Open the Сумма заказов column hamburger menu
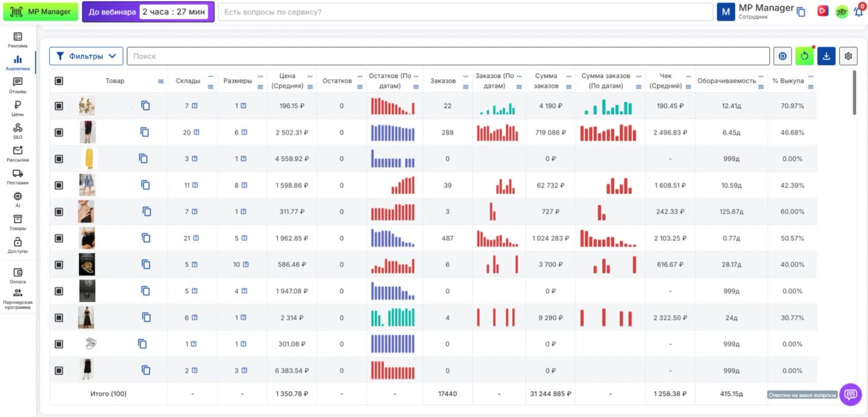This screenshot has width=868, height=417. [x=568, y=86]
